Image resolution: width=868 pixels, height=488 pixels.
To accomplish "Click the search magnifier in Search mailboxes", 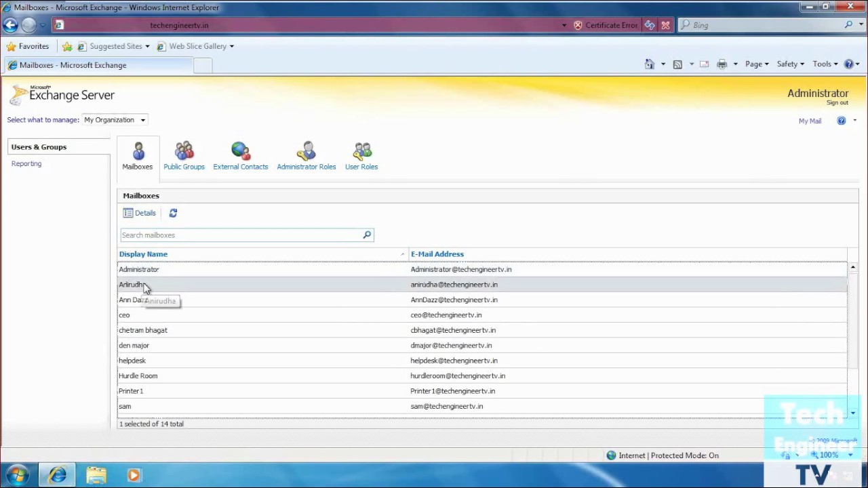I will coord(367,235).
